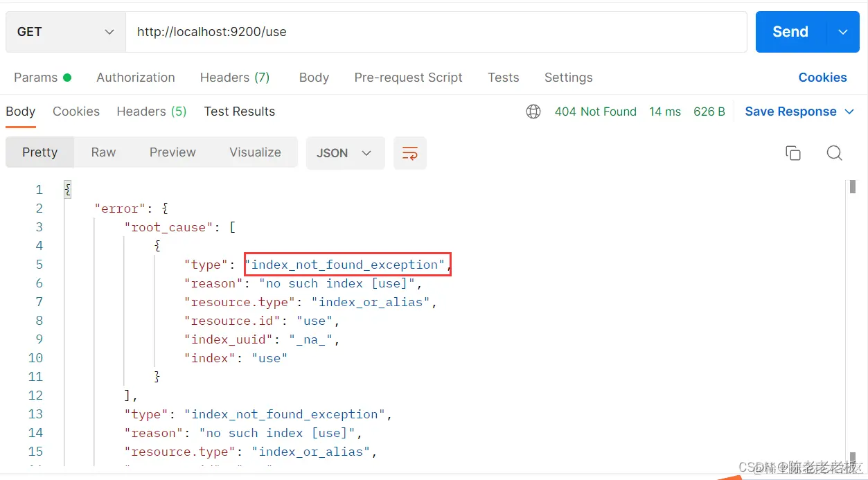Open the request Headers (7) tab
This screenshot has width=868, height=480.
(x=235, y=78)
